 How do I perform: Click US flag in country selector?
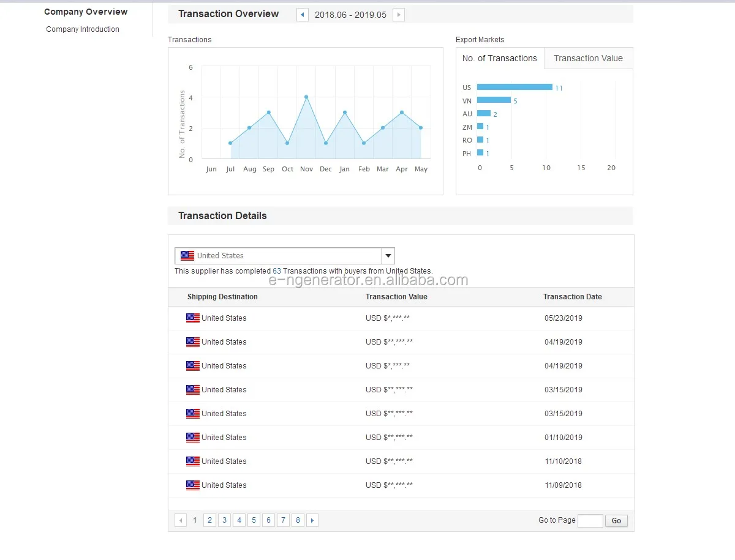click(187, 256)
